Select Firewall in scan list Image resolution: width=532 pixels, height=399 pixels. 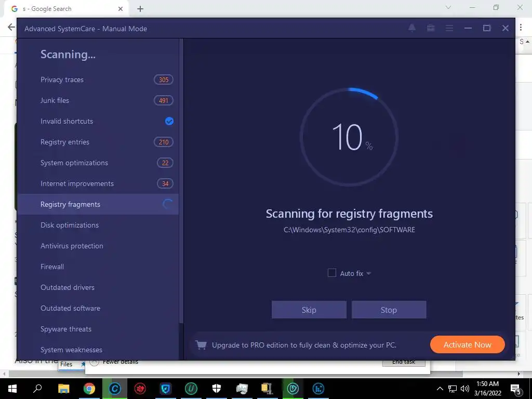coord(98,267)
